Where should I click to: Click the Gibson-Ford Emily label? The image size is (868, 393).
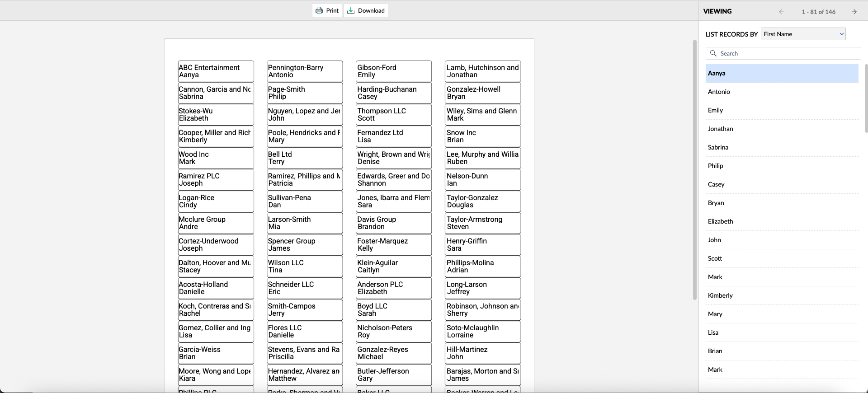click(x=394, y=71)
